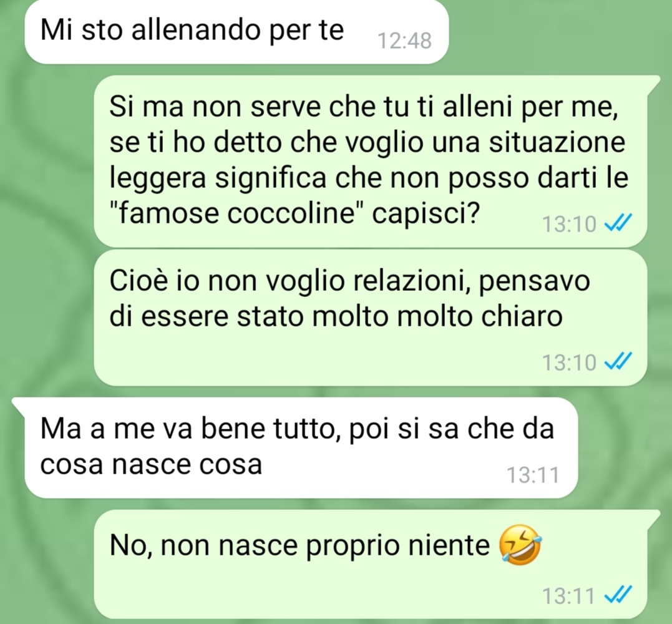Screen dimensions: 672x624
Task: Click read-receipt checkmarks on the 'proprio niente' message
Action: pyautogui.click(x=618, y=595)
